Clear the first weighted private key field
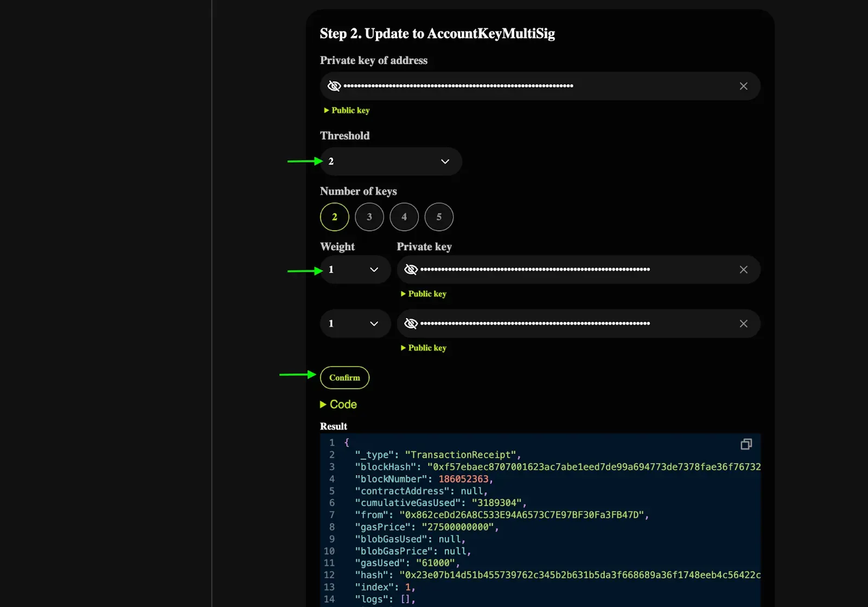 743,270
